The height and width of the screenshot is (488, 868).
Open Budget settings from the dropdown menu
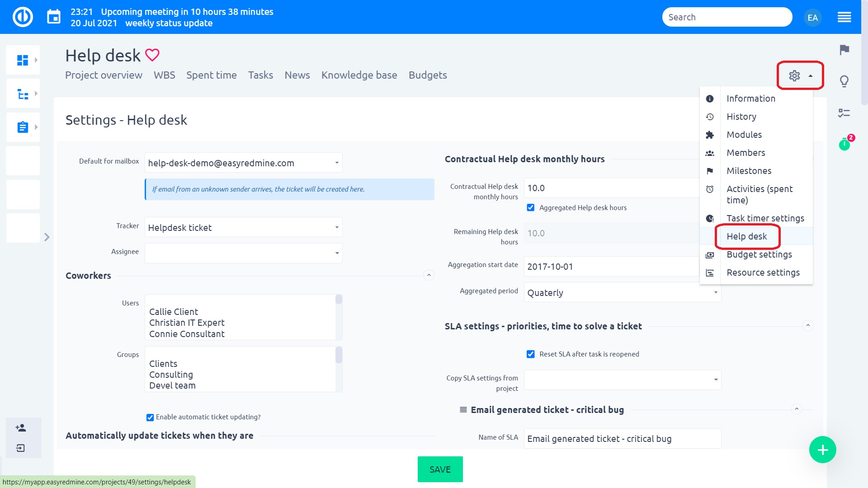pyautogui.click(x=759, y=254)
